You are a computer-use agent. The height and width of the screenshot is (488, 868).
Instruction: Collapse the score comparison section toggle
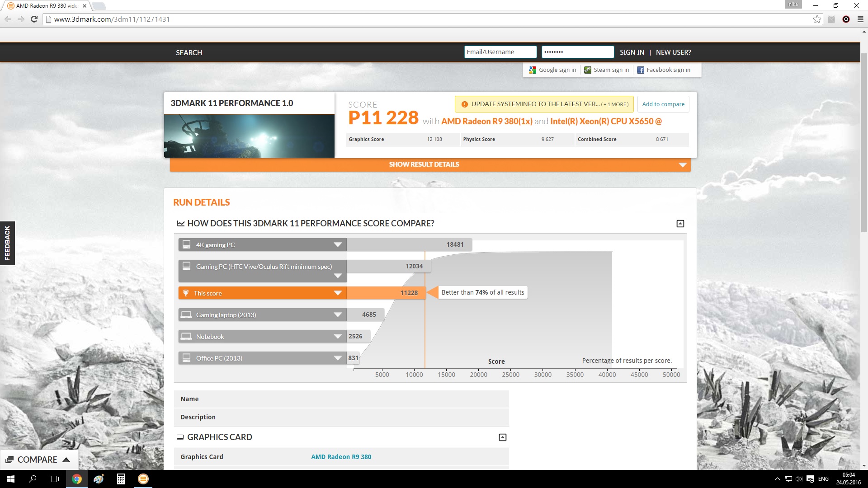[x=680, y=224]
